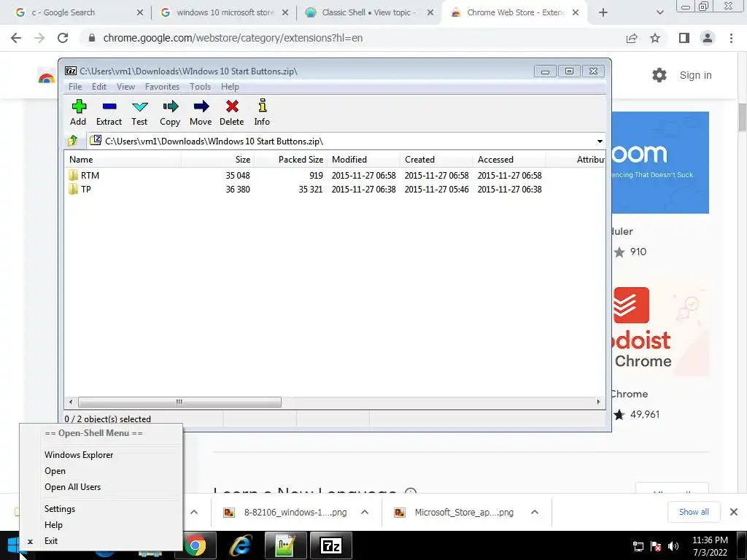The width and height of the screenshot is (747, 560).
Task: Expand options for 8-82106_windows-1 download
Action: (x=365, y=512)
